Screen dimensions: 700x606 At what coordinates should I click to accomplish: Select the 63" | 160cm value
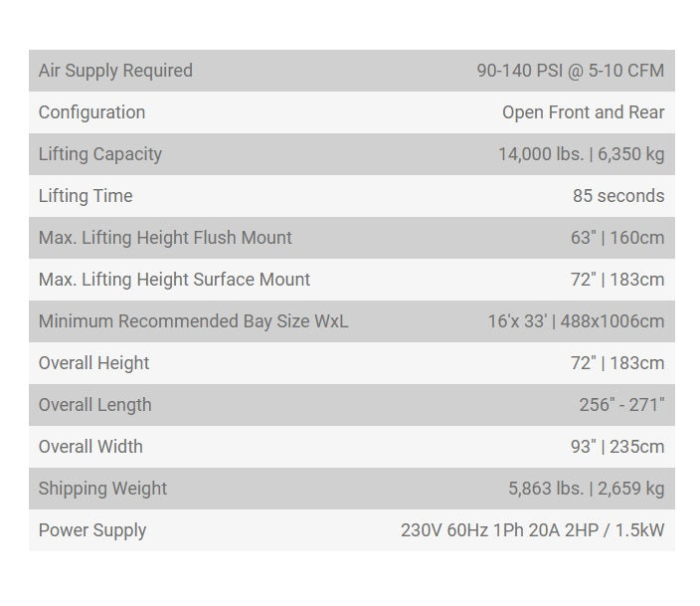tap(616, 238)
